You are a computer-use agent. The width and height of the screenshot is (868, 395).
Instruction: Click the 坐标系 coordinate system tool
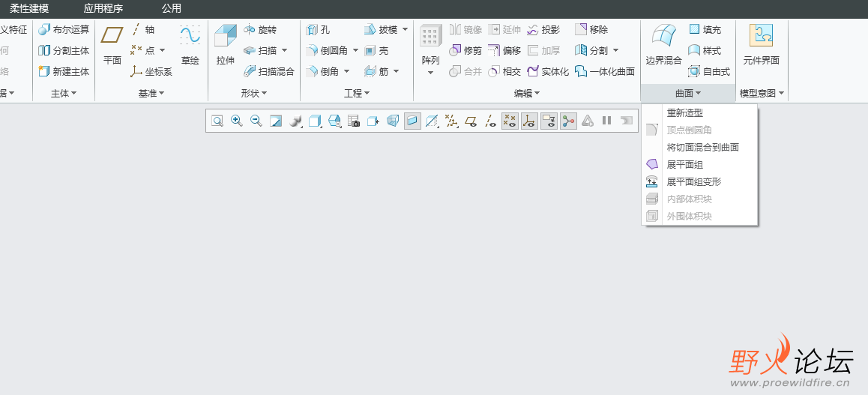click(151, 71)
